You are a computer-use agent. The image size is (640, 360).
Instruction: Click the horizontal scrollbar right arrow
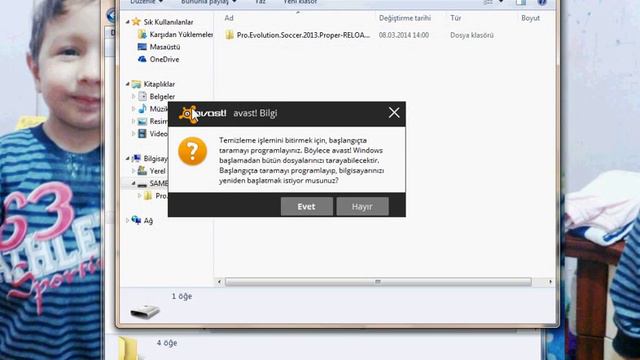[x=551, y=282]
